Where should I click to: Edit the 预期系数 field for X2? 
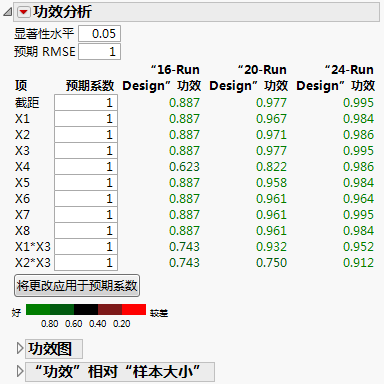86,135
